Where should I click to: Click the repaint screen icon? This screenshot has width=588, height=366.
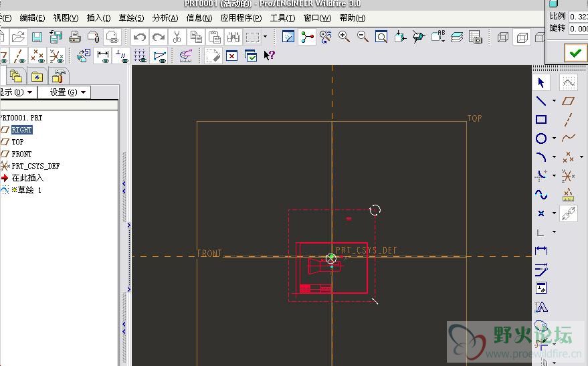pos(288,37)
